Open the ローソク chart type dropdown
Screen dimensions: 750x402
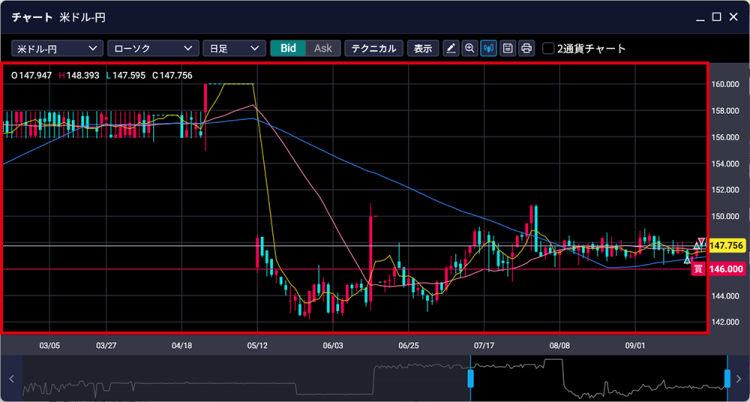click(x=152, y=48)
